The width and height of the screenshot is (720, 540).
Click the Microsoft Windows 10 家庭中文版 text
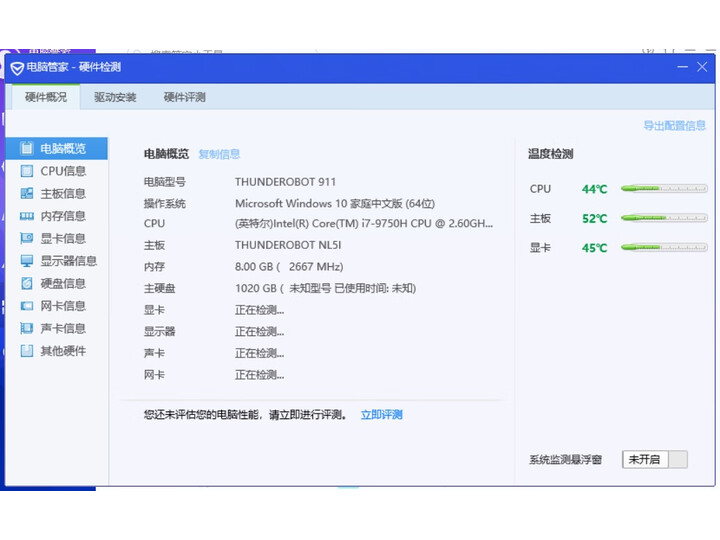point(335,203)
